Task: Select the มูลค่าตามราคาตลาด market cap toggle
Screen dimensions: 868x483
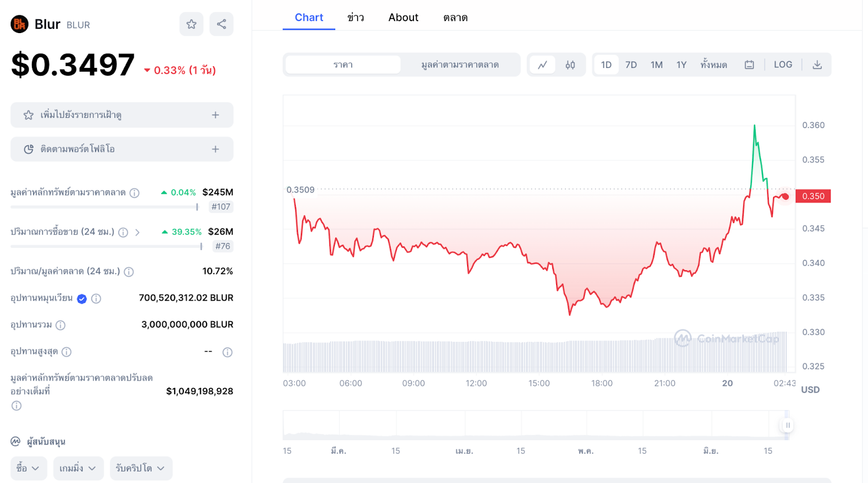Action: click(x=460, y=65)
